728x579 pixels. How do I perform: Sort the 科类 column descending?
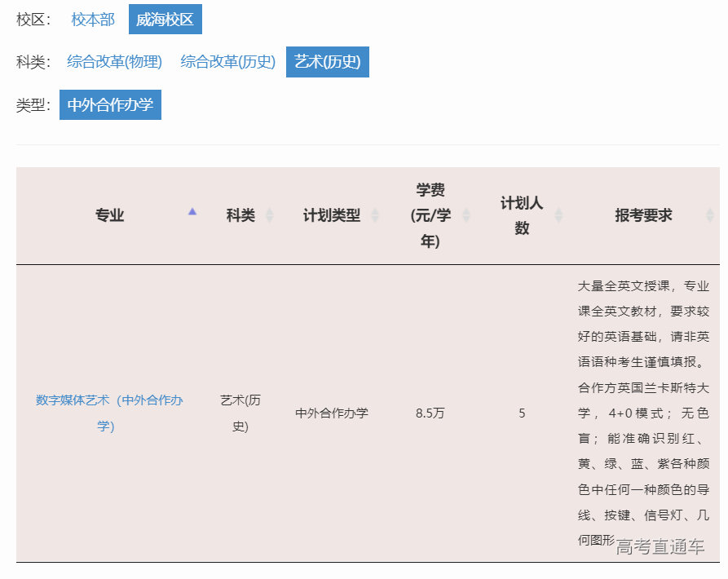[271, 221]
